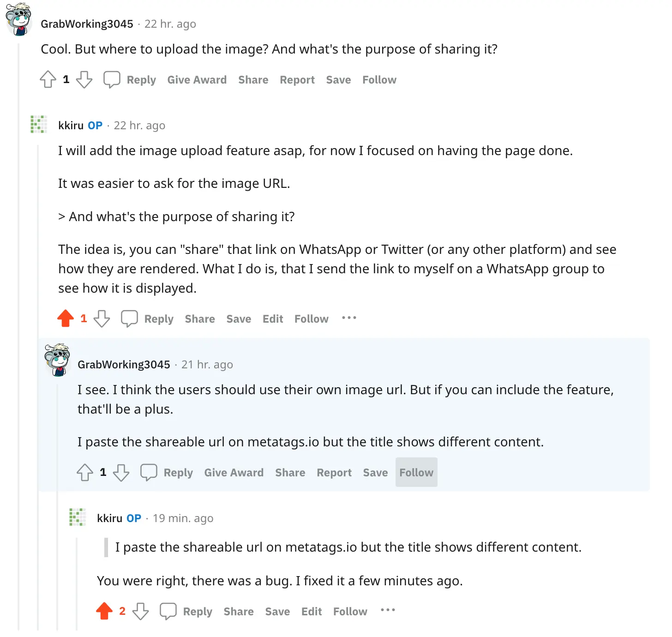Click kkiru's avatar next to the OP badge
The width and height of the screenshot is (672, 637).
(x=39, y=124)
